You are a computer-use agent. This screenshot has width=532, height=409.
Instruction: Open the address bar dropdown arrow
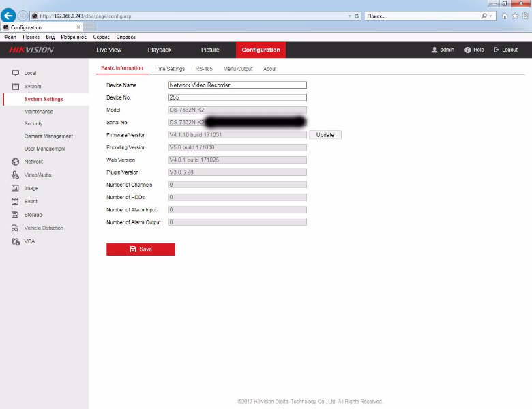[x=349, y=16]
